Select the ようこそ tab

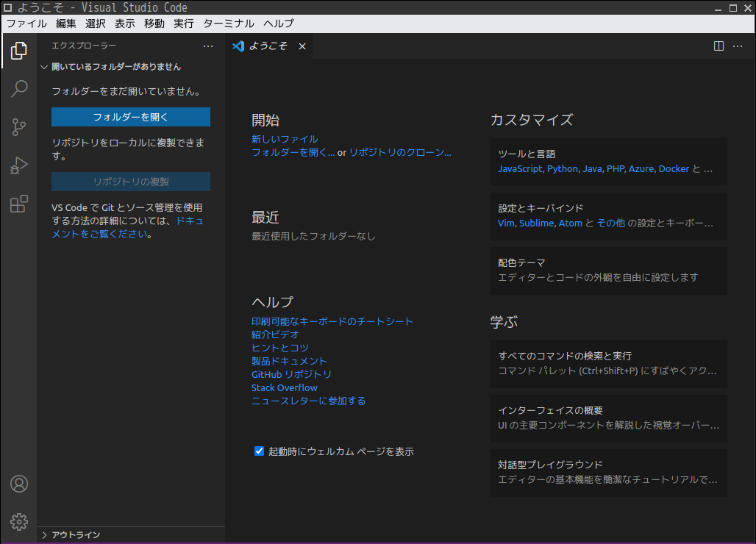[268, 46]
